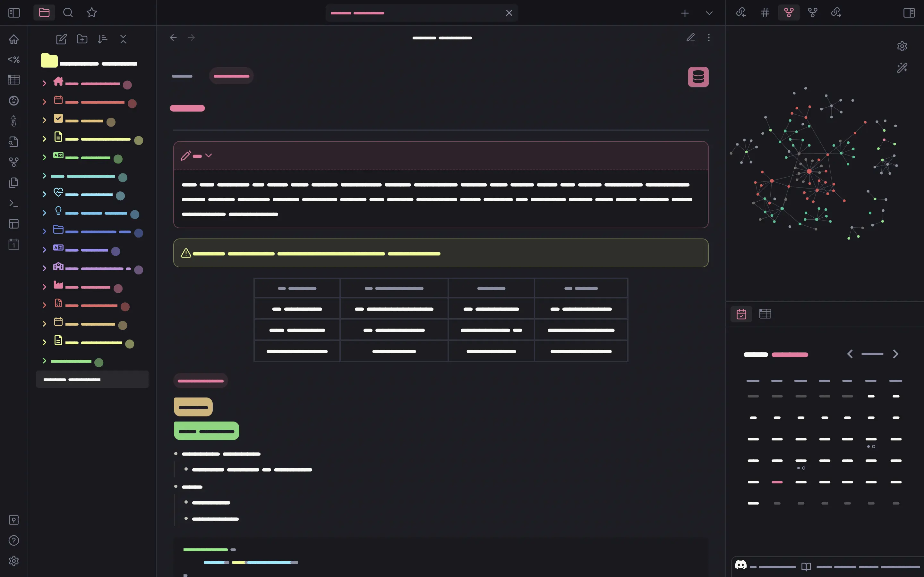924x577 pixels.
Task: Create a new note with pencil icon
Action: tap(61, 39)
